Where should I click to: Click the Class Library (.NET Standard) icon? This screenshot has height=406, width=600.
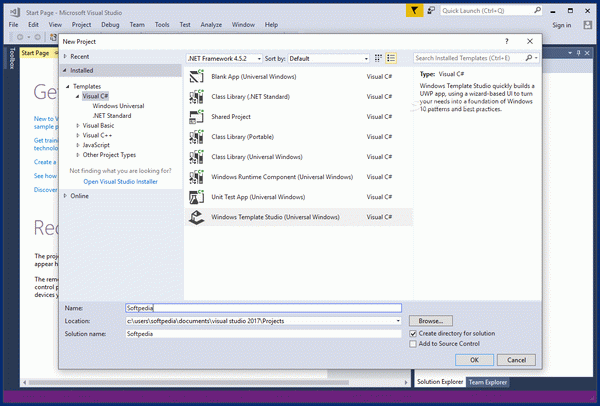coord(197,97)
